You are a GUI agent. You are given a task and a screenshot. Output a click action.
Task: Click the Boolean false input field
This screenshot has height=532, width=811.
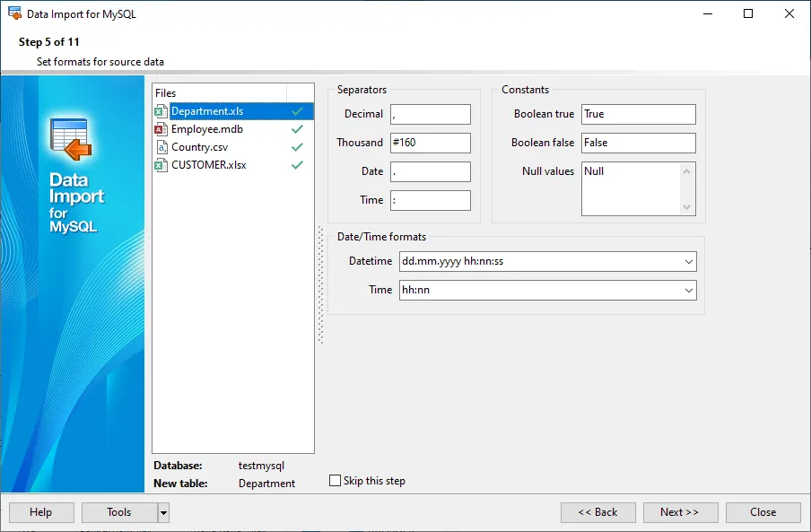pos(638,143)
